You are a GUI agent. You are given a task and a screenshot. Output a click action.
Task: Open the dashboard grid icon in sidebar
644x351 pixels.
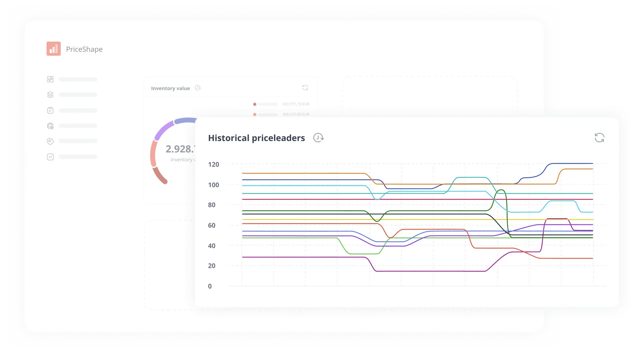50,79
